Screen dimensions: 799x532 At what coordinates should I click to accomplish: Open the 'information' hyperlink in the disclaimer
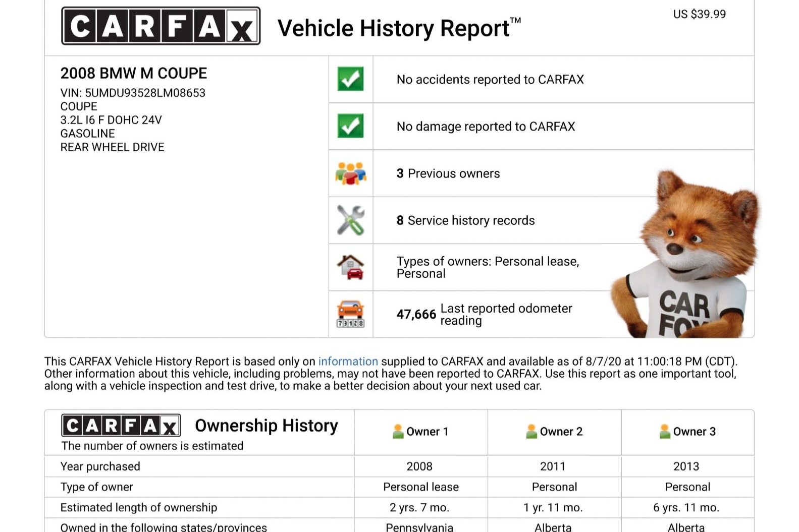(348, 361)
